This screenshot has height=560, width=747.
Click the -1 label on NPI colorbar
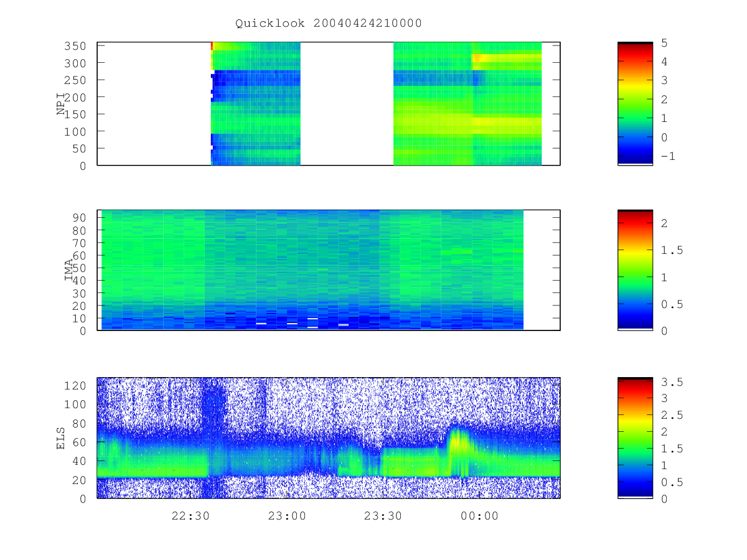click(x=667, y=156)
